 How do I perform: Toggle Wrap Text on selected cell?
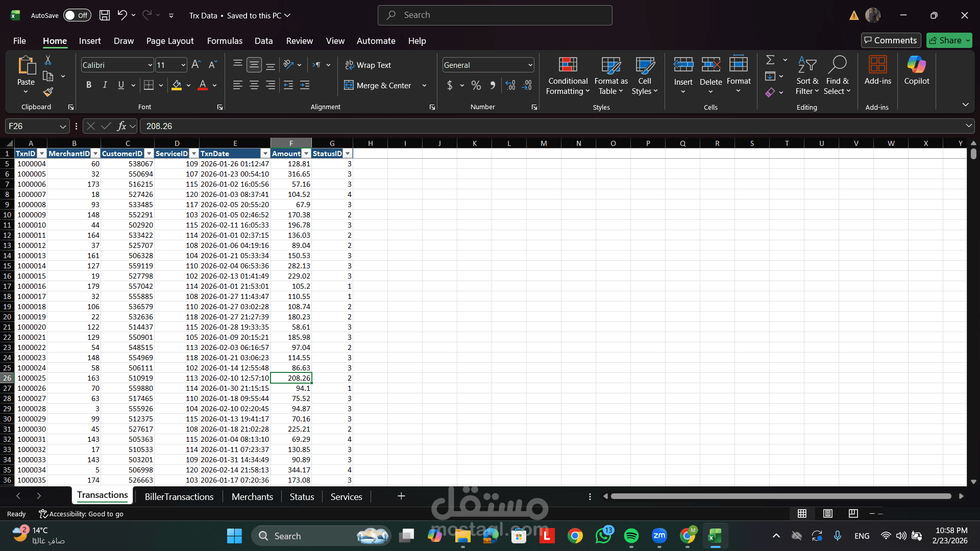coord(368,65)
